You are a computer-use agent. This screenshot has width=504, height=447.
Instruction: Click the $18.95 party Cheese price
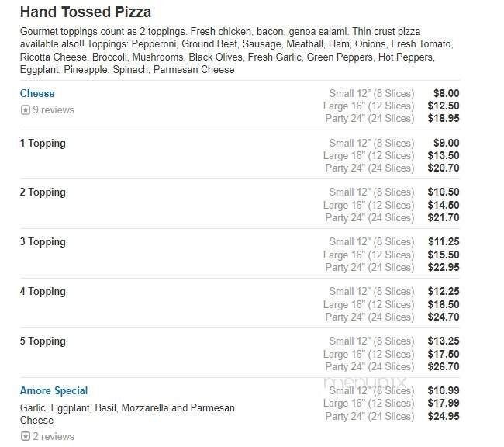pos(443,119)
